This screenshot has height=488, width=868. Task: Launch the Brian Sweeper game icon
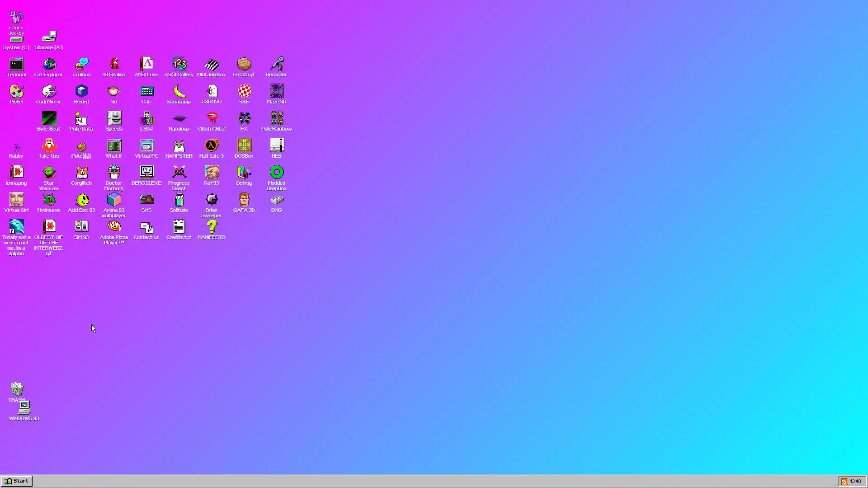coord(212,200)
